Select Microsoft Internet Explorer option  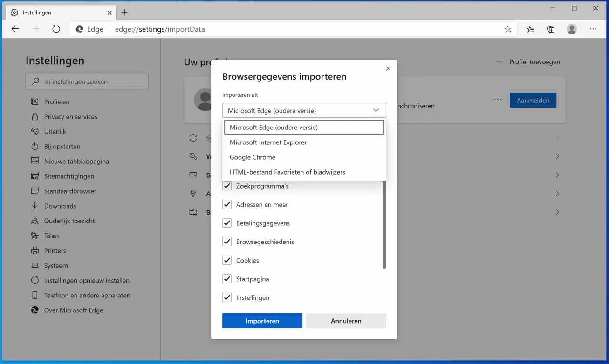tap(304, 142)
